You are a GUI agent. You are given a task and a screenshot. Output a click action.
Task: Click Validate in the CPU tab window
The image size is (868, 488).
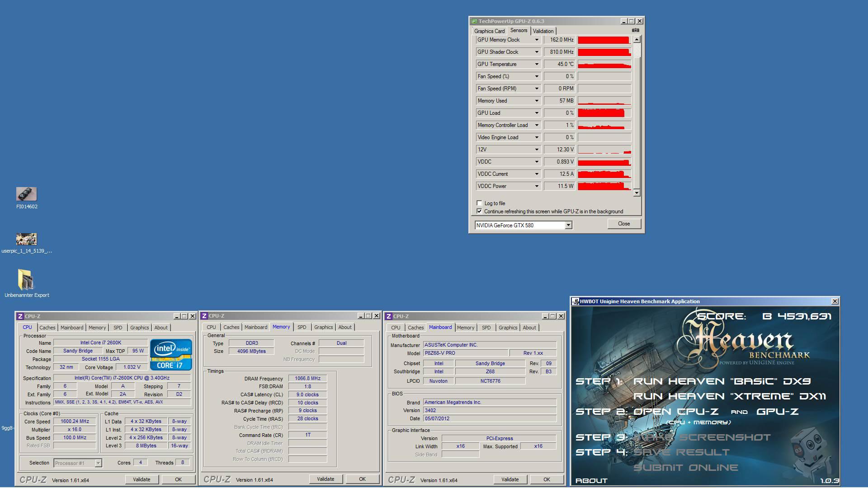tap(142, 479)
